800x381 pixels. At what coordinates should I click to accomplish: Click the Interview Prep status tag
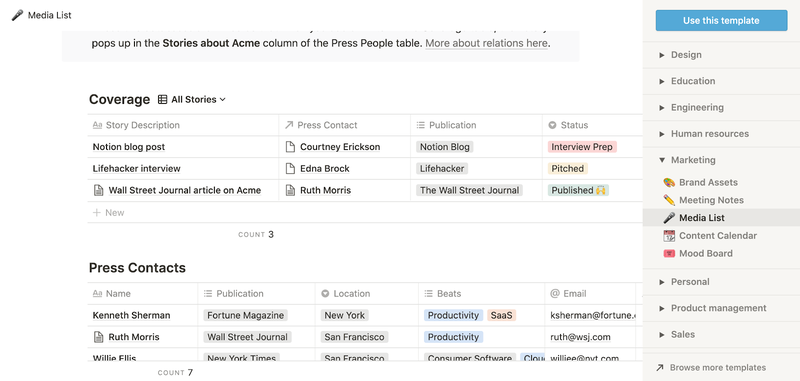[582, 147]
